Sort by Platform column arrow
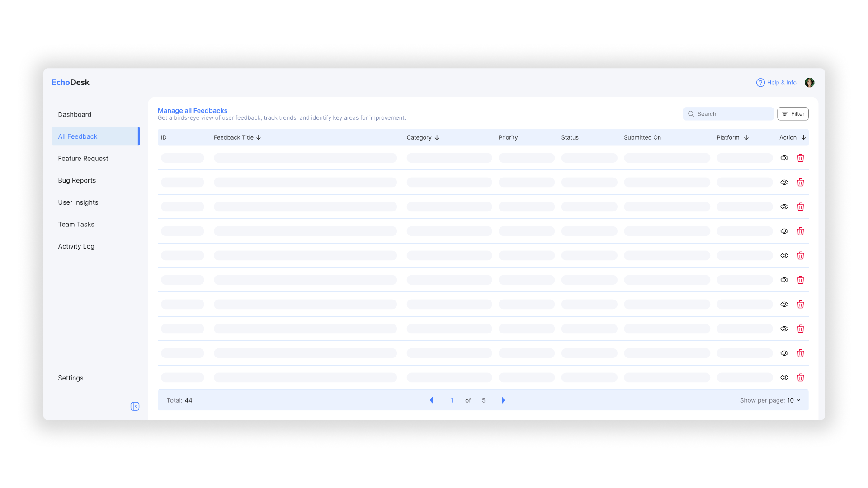 coord(746,137)
